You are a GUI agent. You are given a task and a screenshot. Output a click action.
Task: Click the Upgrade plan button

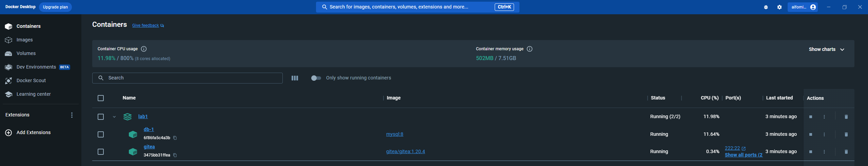coord(55,7)
